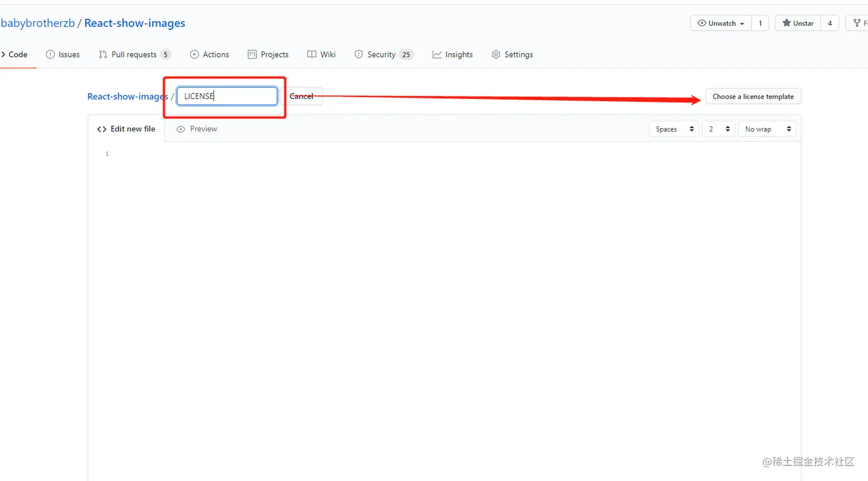The height and width of the screenshot is (481, 868).
Task: Open the No wrap line mode dropdown
Action: point(767,129)
